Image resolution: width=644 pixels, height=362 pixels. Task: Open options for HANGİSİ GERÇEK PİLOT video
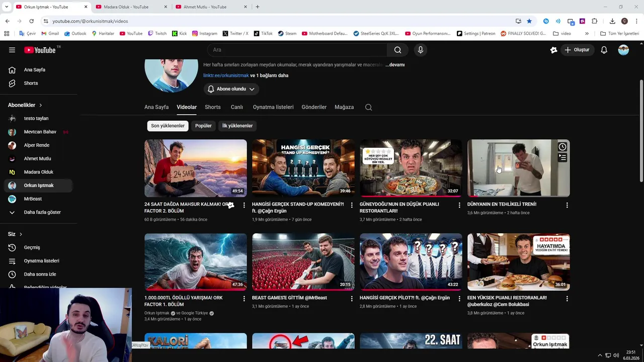(x=459, y=299)
